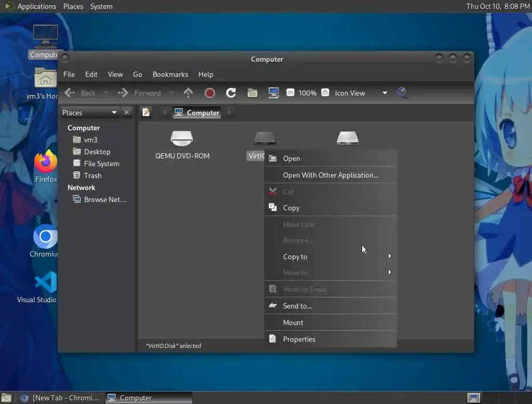
Task: Open Back history dropdown arrow
Action: click(106, 92)
